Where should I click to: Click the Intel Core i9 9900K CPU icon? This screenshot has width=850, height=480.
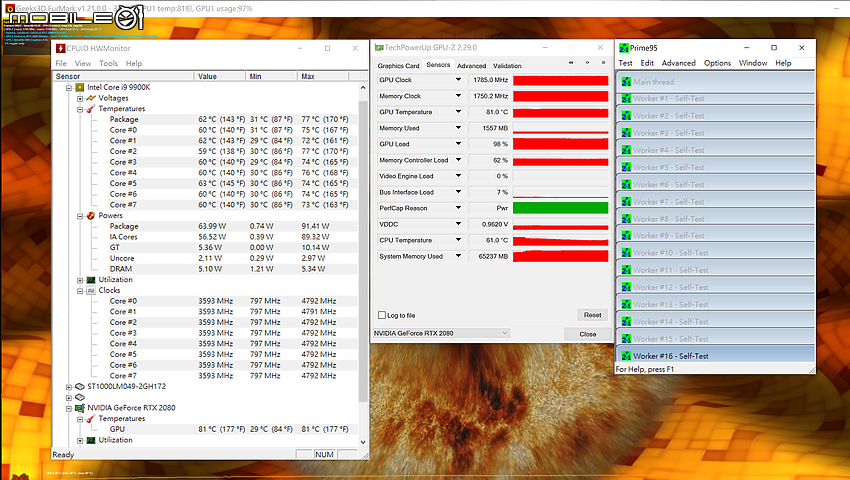click(80, 87)
